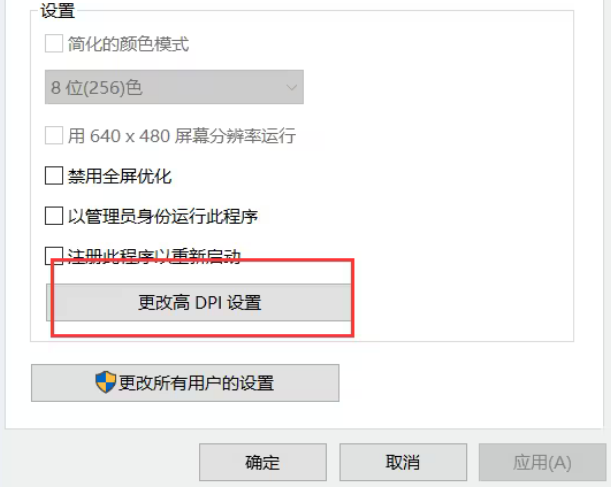Check the 简化的颜色模式 checkbox

tap(54, 43)
